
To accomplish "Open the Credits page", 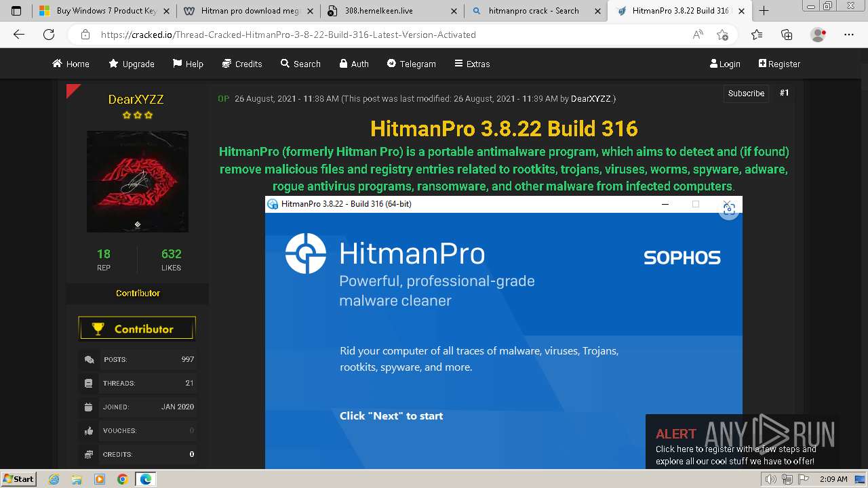I will click(242, 64).
